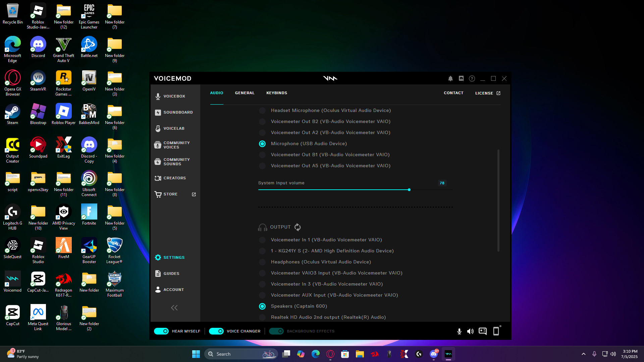Click the speaker volume icon in Voicemod
This screenshot has width=644, height=362.
point(470,331)
